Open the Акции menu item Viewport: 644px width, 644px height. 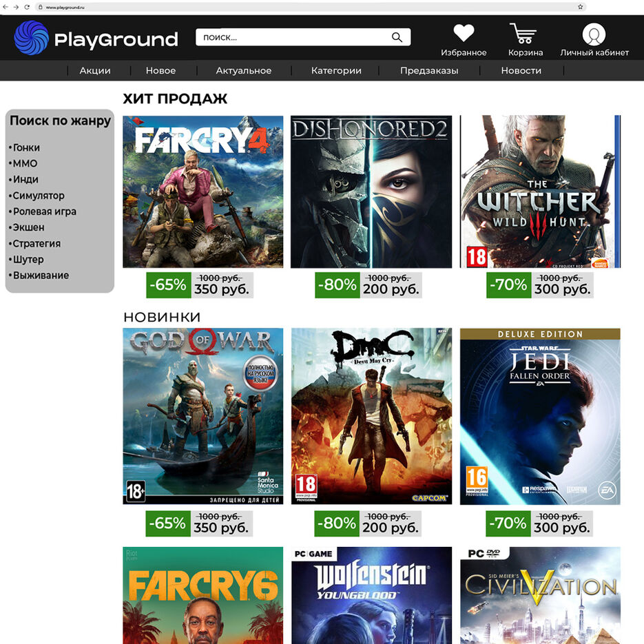point(95,71)
